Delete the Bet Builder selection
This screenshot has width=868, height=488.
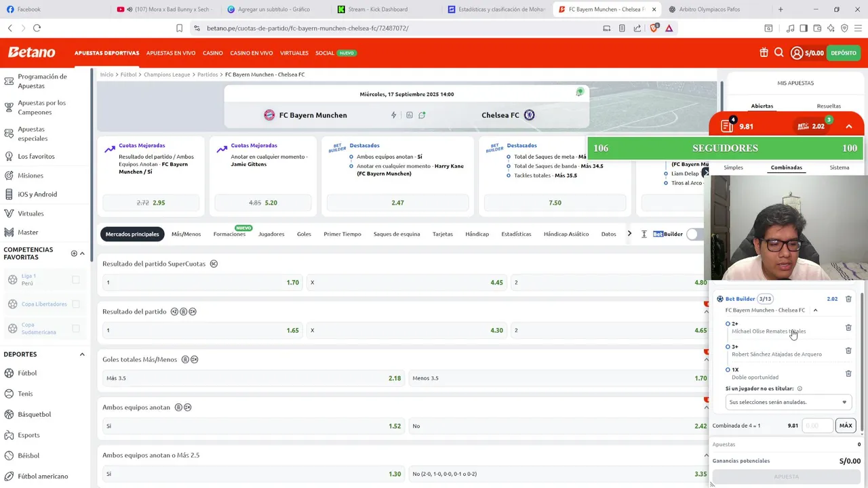(848, 299)
